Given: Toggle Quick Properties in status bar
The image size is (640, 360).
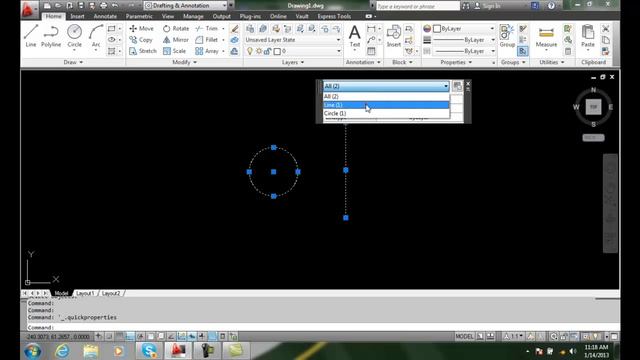Looking at the screenshot, I should point(223,336).
